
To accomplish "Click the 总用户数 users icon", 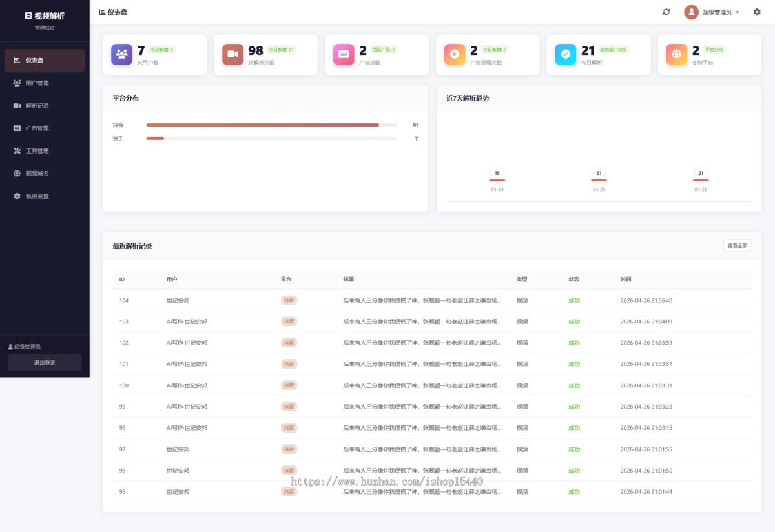I will (121, 54).
